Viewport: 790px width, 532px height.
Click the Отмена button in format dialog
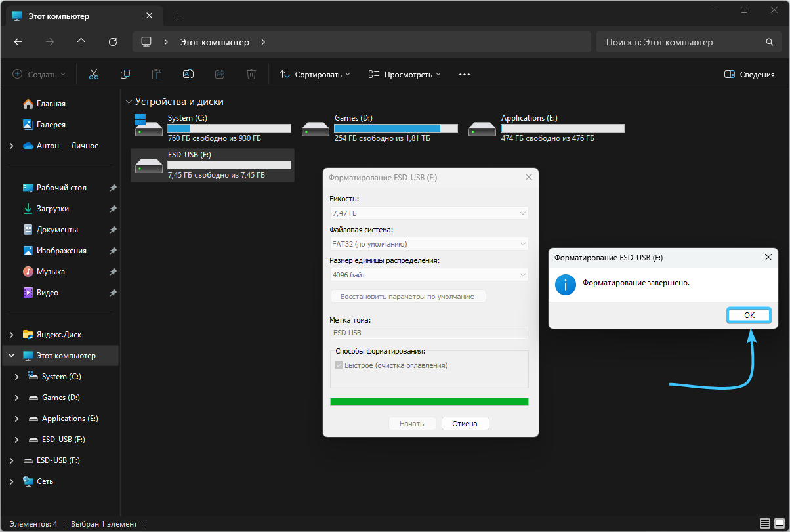click(x=465, y=424)
